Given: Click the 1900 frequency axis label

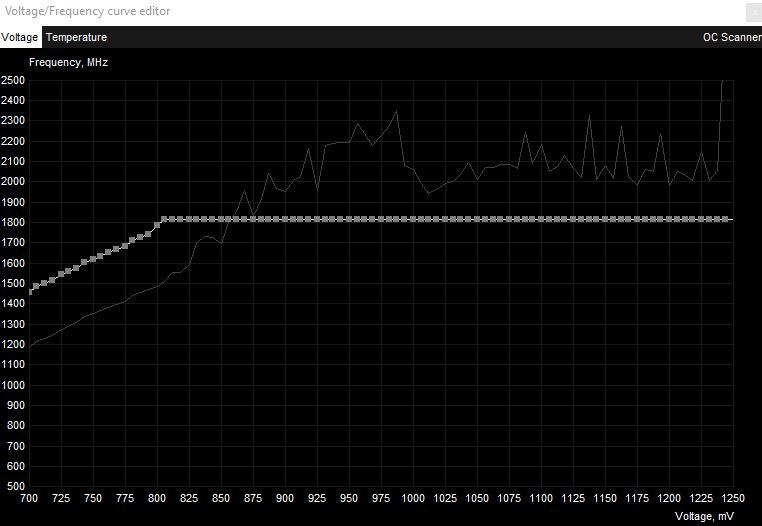Looking at the screenshot, I should coord(13,202).
